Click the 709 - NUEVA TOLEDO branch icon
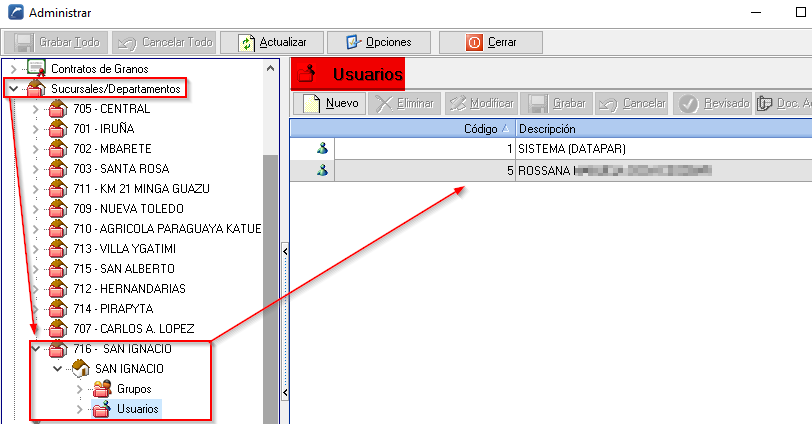 (x=58, y=209)
